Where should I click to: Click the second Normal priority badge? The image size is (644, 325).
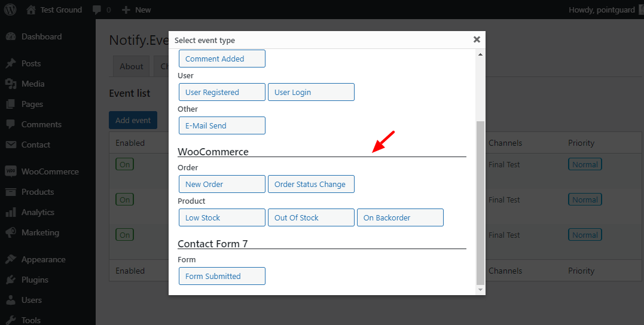[585, 200]
